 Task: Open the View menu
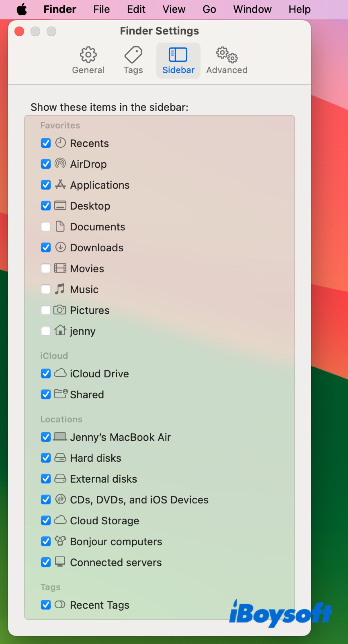tap(174, 9)
